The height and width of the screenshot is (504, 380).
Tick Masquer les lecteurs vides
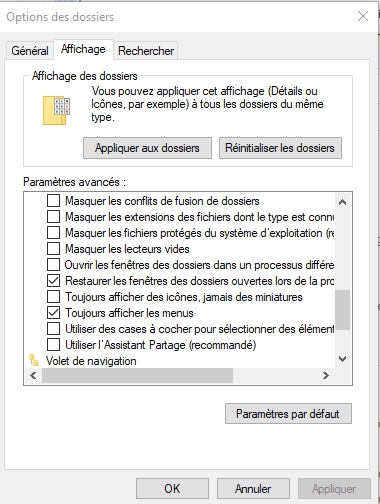pos(53,249)
